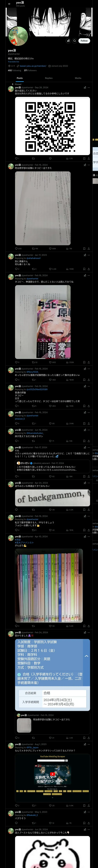Open the QR code image
This screenshot has height=868, width=98.
[x=52, y=126]
